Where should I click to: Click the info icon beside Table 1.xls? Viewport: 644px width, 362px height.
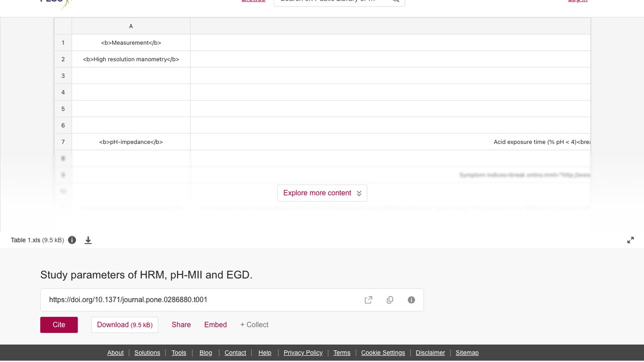[x=72, y=240]
